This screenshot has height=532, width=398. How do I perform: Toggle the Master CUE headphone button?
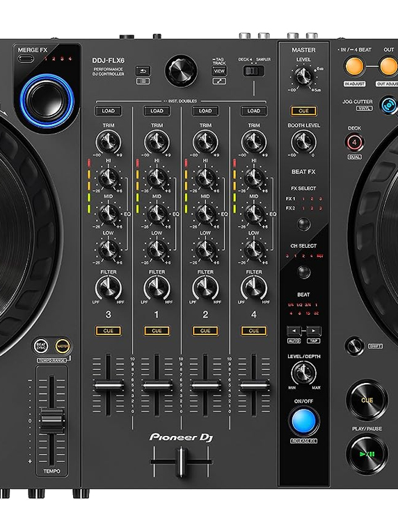(303, 111)
